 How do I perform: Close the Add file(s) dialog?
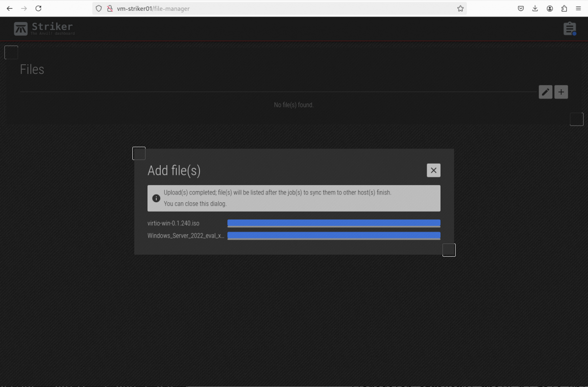point(433,170)
